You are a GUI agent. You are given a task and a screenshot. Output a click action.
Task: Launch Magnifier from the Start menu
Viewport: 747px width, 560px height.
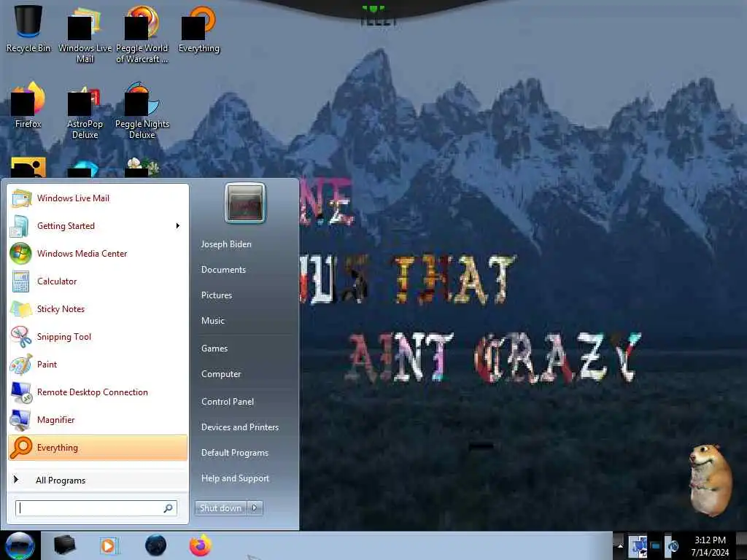[98, 419]
